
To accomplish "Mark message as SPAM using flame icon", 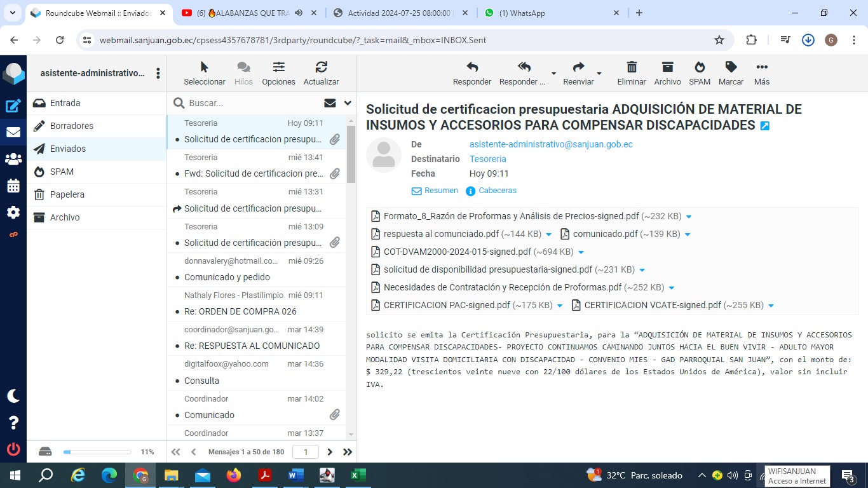I will click(699, 67).
